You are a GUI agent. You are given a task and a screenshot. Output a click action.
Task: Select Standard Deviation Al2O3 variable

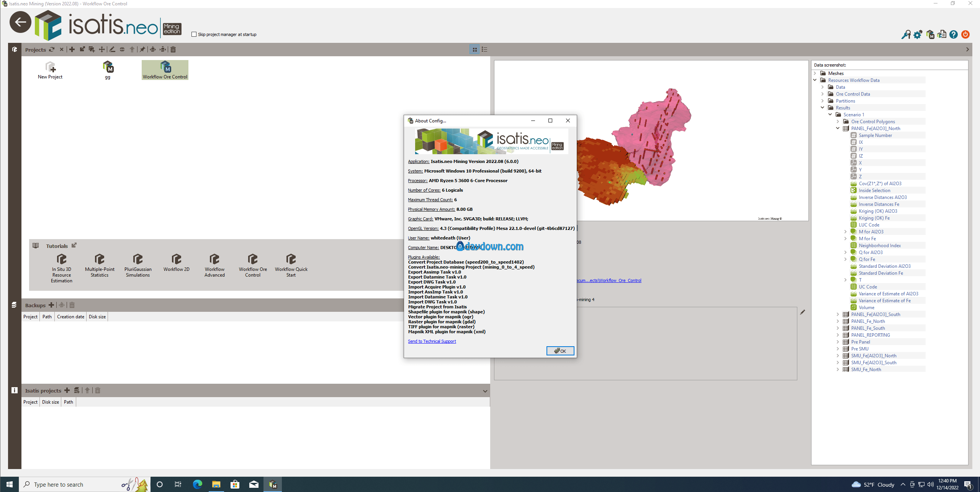click(x=885, y=266)
